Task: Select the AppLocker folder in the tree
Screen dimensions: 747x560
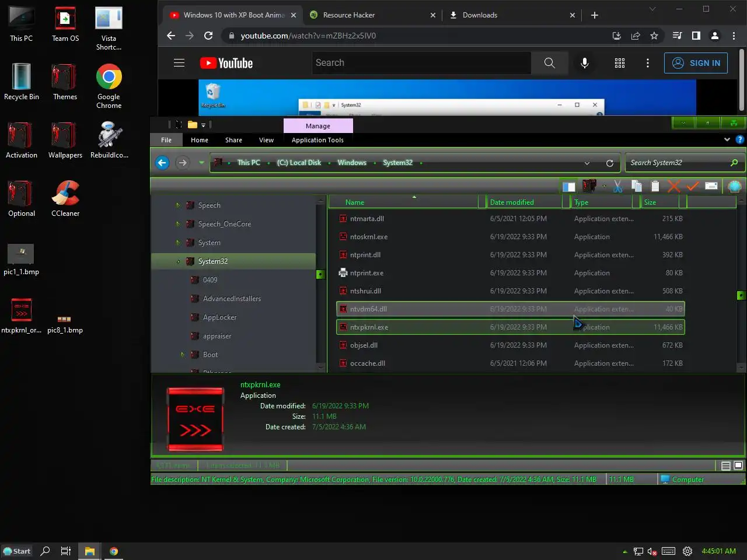Action: [x=219, y=317]
